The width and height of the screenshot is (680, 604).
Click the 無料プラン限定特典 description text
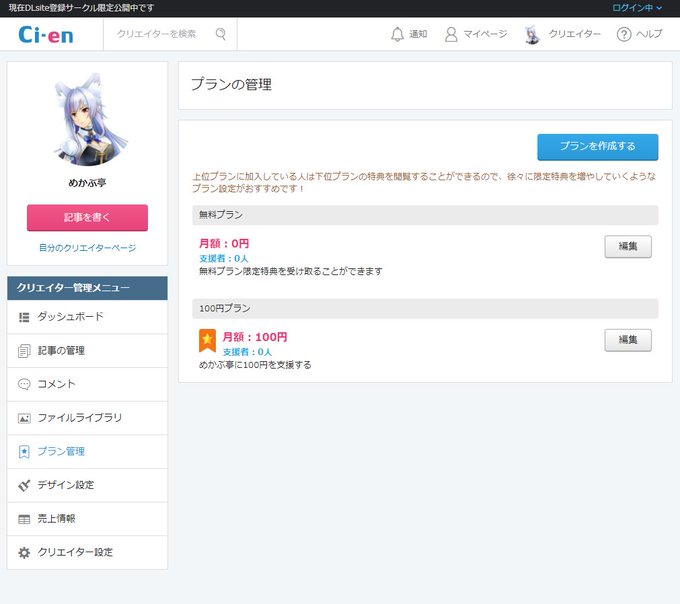coord(291,271)
